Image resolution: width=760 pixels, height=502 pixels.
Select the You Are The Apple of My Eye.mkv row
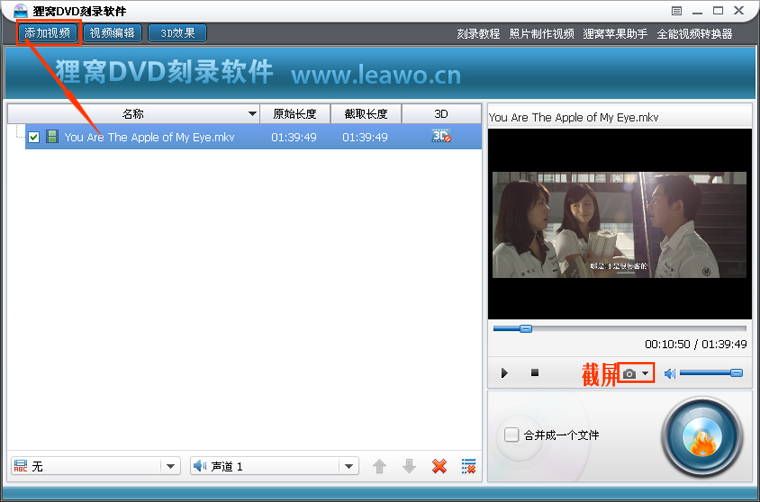click(x=253, y=137)
